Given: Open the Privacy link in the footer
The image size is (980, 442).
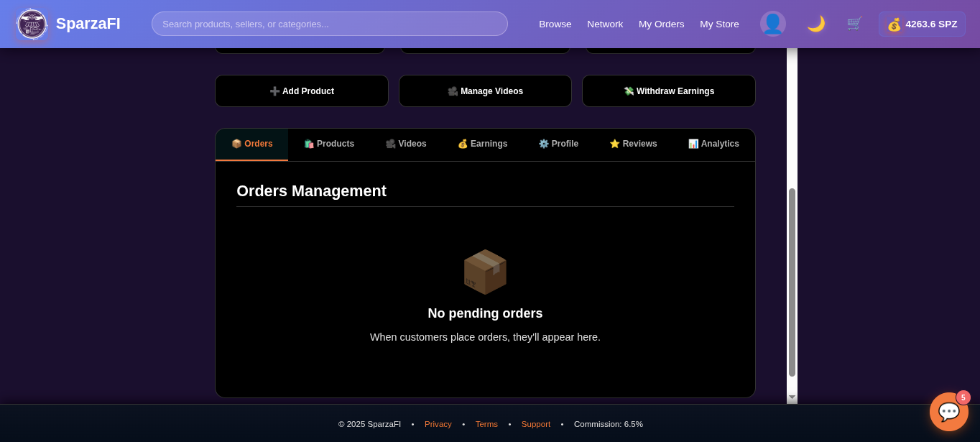Looking at the screenshot, I should click(x=438, y=424).
